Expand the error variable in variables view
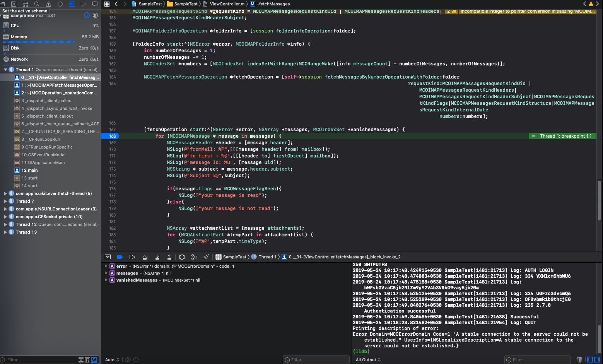The image size is (603, 364). (106, 266)
